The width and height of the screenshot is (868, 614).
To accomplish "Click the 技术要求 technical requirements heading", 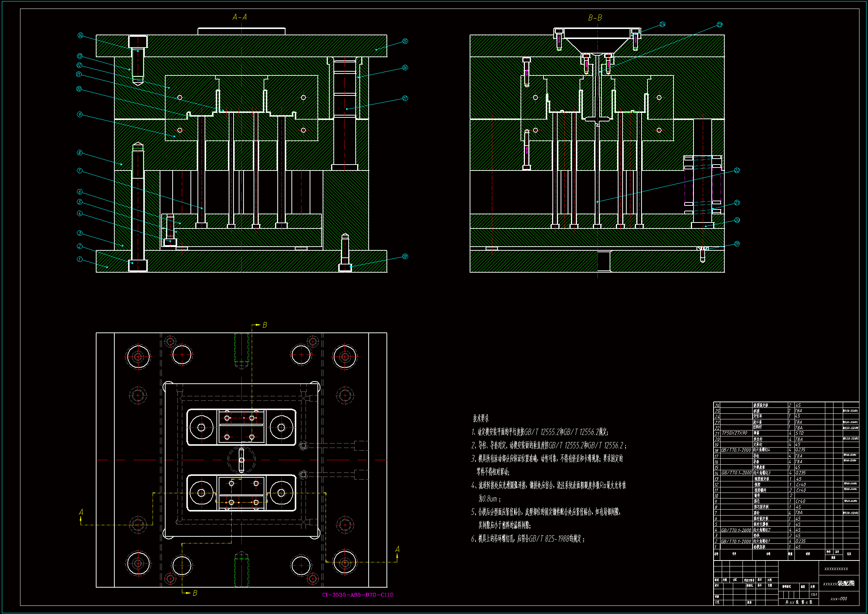I will pos(481,418).
